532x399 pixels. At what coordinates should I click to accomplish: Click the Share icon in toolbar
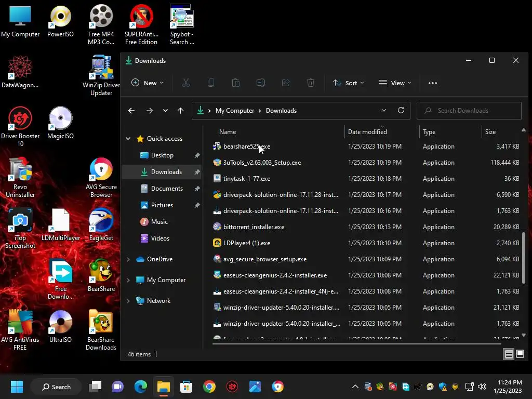[x=286, y=83]
